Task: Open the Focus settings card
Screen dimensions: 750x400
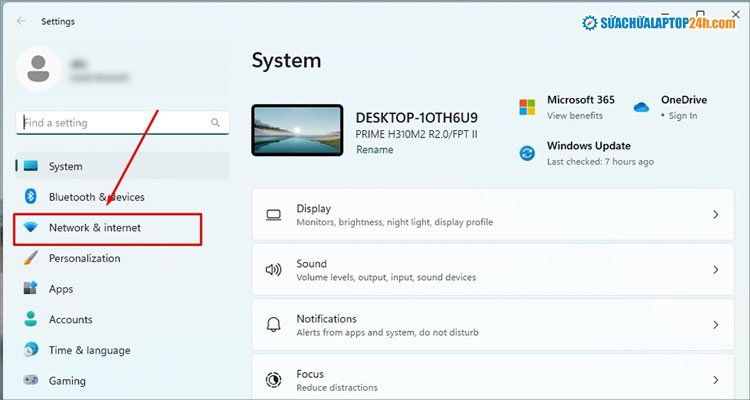Action: coord(493,377)
